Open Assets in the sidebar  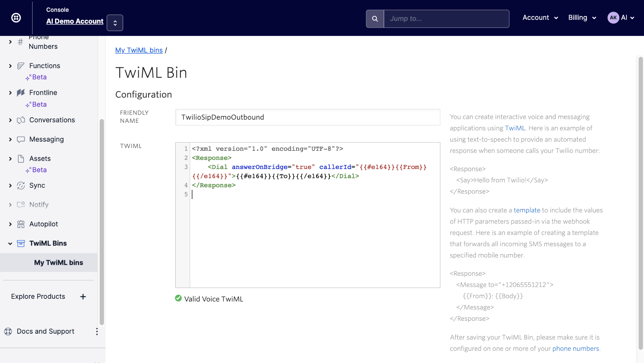pyautogui.click(x=40, y=159)
